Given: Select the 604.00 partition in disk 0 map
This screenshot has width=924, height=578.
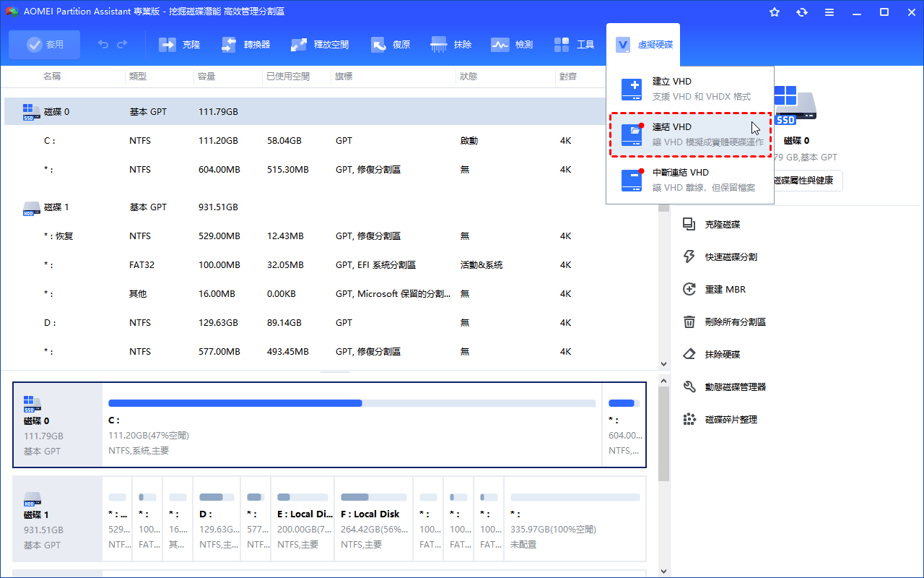Looking at the screenshot, I should pos(624,425).
